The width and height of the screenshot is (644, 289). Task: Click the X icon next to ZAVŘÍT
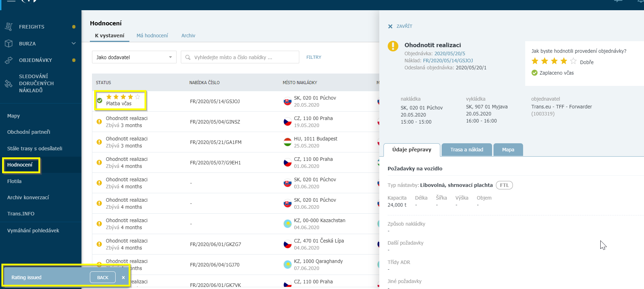[x=390, y=26]
